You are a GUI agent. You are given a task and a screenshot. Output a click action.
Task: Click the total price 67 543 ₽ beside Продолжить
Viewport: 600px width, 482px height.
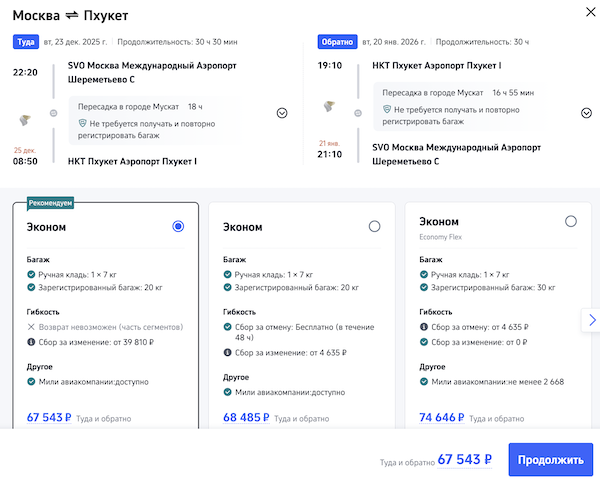[x=465, y=460]
